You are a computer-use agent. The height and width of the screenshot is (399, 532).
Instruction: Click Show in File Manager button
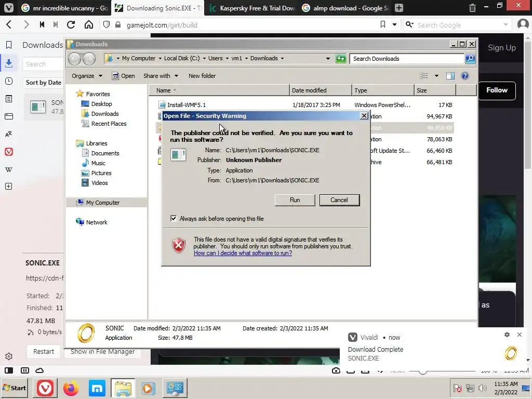[x=102, y=352]
